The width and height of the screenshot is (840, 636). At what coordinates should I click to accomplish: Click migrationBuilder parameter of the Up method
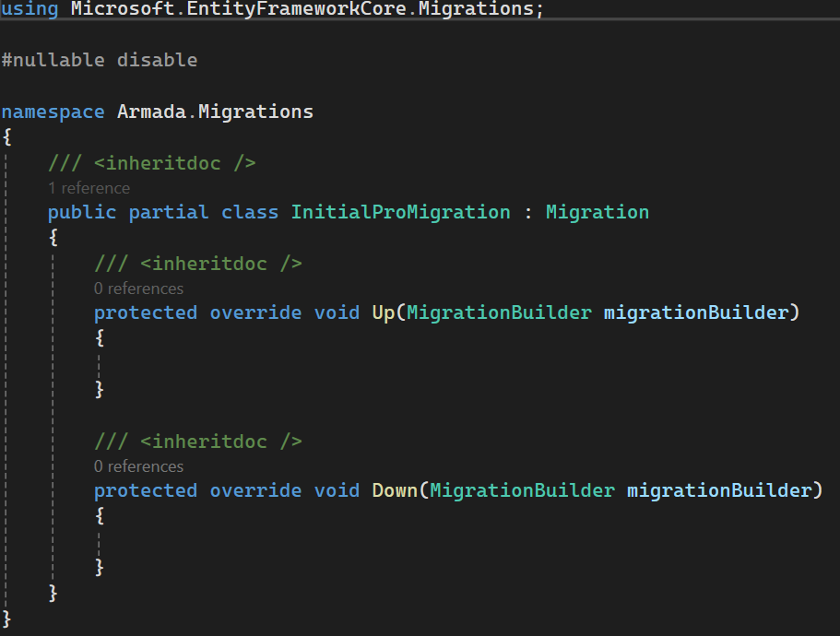pos(696,312)
